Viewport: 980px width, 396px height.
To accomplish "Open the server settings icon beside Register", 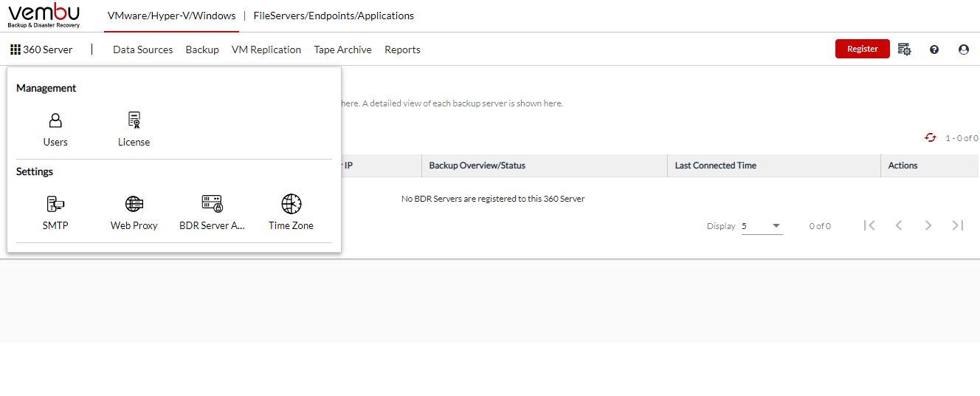I will click(x=905, y=49).
